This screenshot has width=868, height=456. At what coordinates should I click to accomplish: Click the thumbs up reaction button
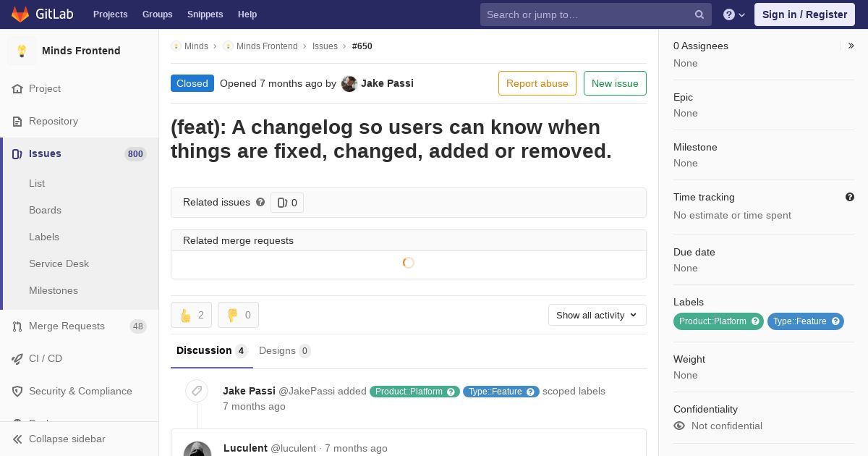pyautogui.click(x=191, y=315)
